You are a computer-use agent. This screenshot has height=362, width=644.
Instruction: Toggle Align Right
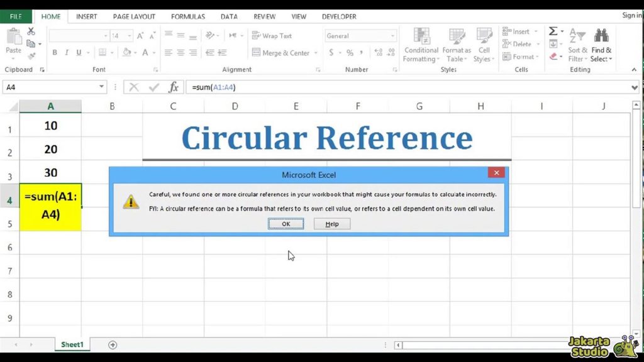[x=193, y=53]
